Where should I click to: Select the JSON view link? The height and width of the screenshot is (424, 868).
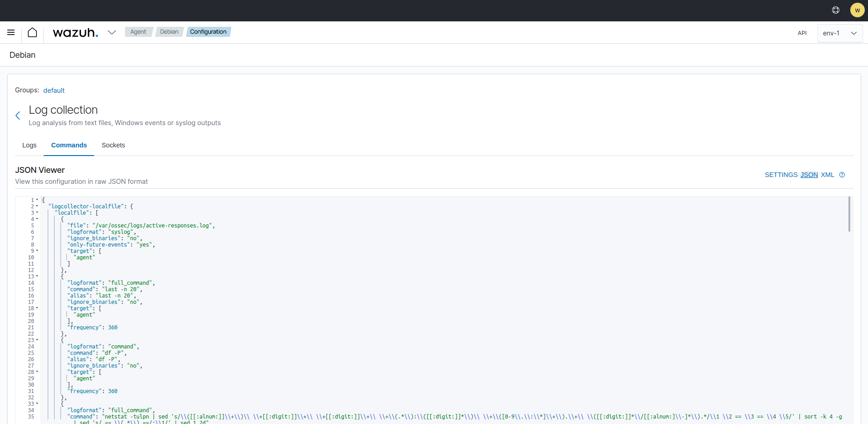point(809,175)
